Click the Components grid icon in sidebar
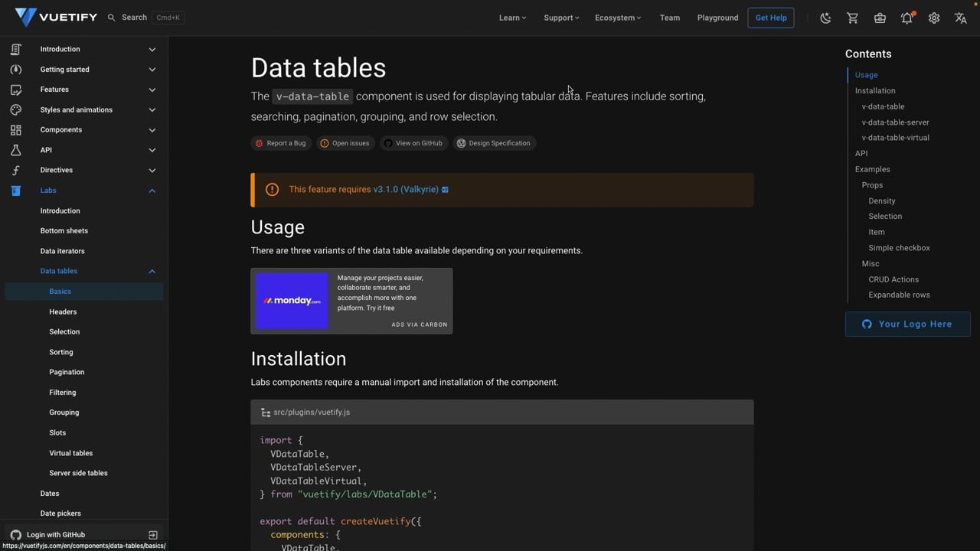The image size is (980, 551). [x=16, y=130]
